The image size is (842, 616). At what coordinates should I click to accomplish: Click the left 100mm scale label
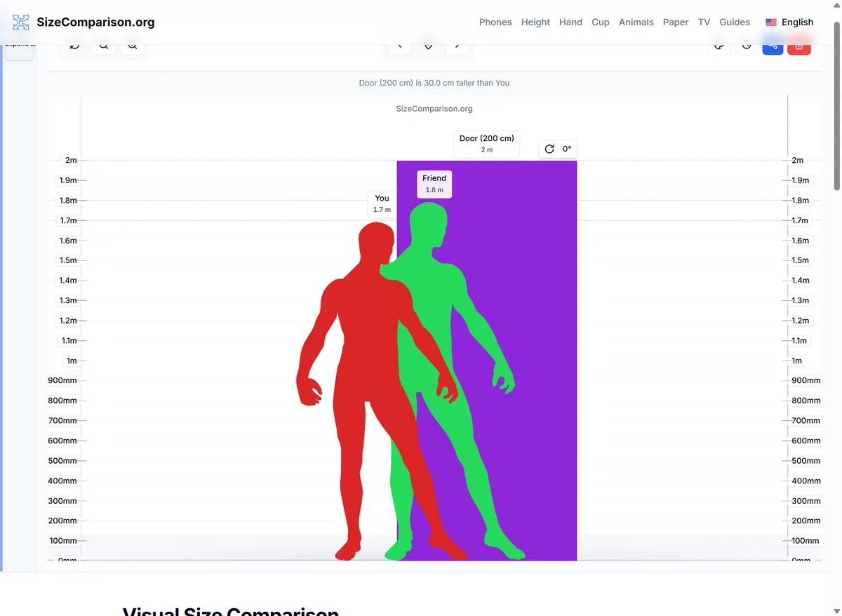62,541
